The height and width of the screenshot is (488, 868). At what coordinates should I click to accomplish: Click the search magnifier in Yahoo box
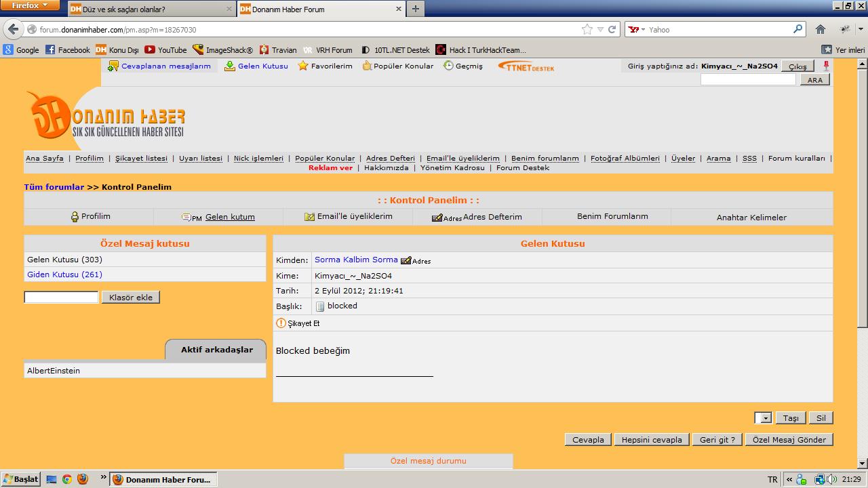coord(798,29)
